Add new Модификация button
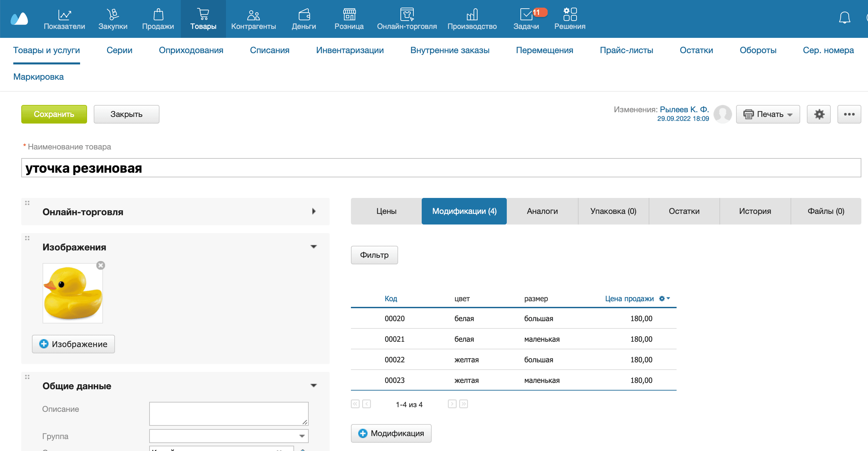This screenshot has width=868, height=451. [391, 433]
